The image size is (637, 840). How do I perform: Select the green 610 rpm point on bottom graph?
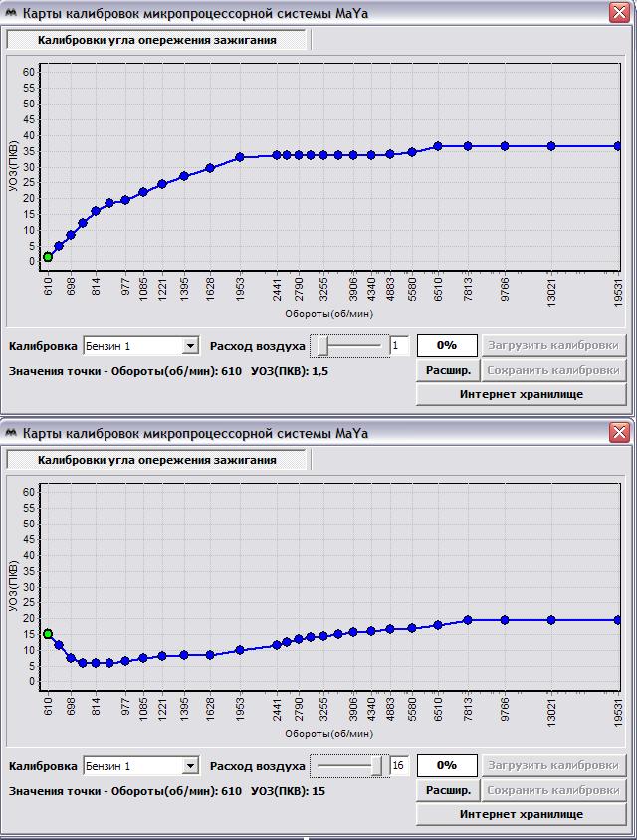pos(48,634)
